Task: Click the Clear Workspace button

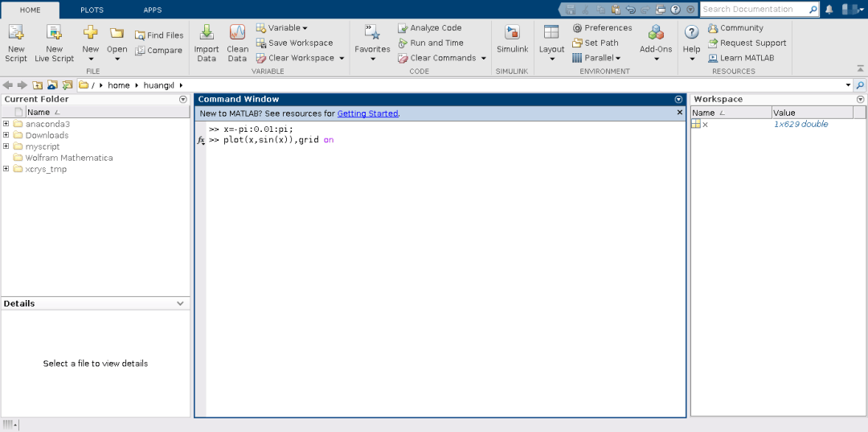Action: click(295, 58)
